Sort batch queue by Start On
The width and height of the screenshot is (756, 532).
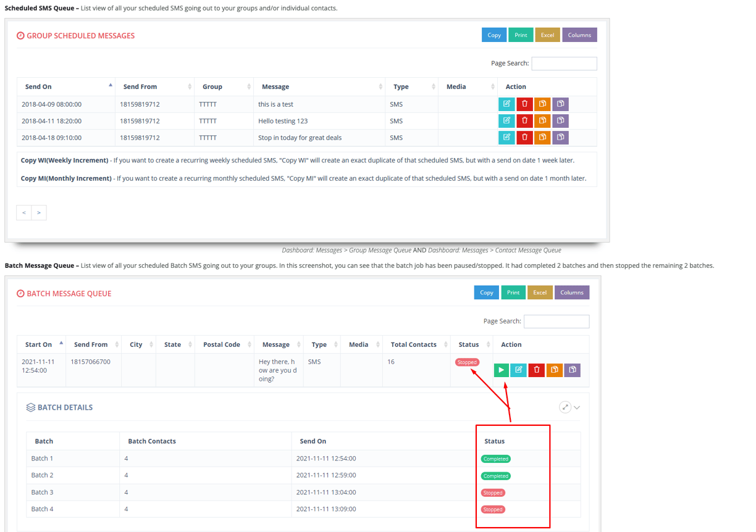(42, 344)
